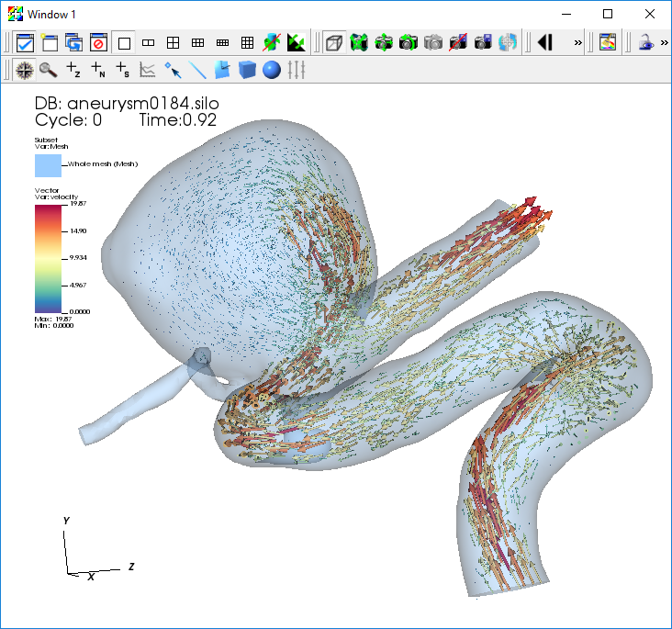
Task: Toggle the active window checkmark icon
Action: coord(25,42)
